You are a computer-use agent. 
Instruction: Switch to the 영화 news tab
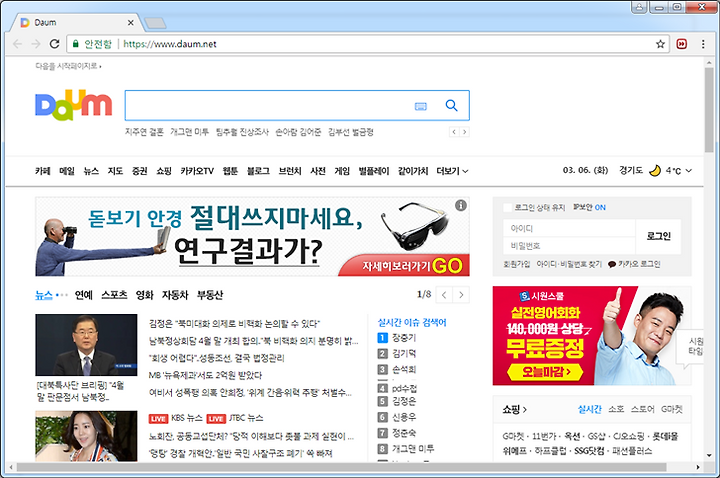click(x=144, y=295)
